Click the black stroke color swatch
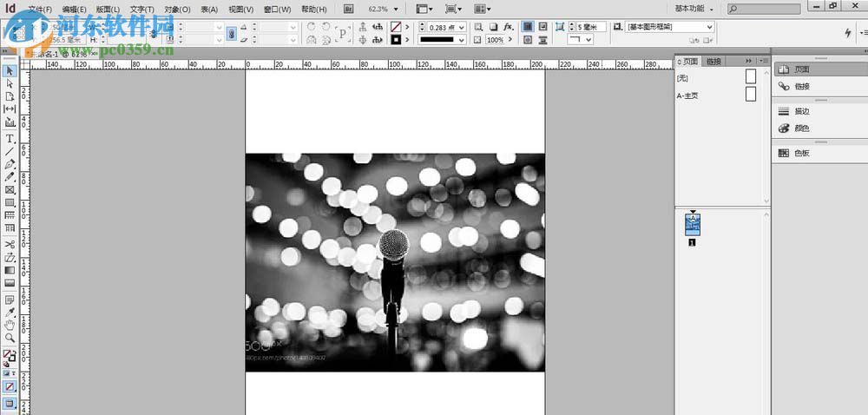This screenshot has height=415, width=868. (x=396, y=40)
